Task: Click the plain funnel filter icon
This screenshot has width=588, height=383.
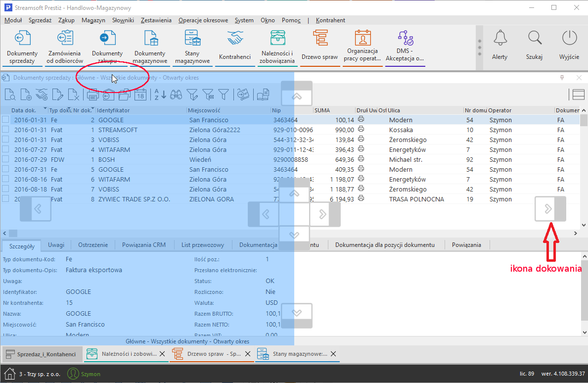Action: tap(224, 95)
